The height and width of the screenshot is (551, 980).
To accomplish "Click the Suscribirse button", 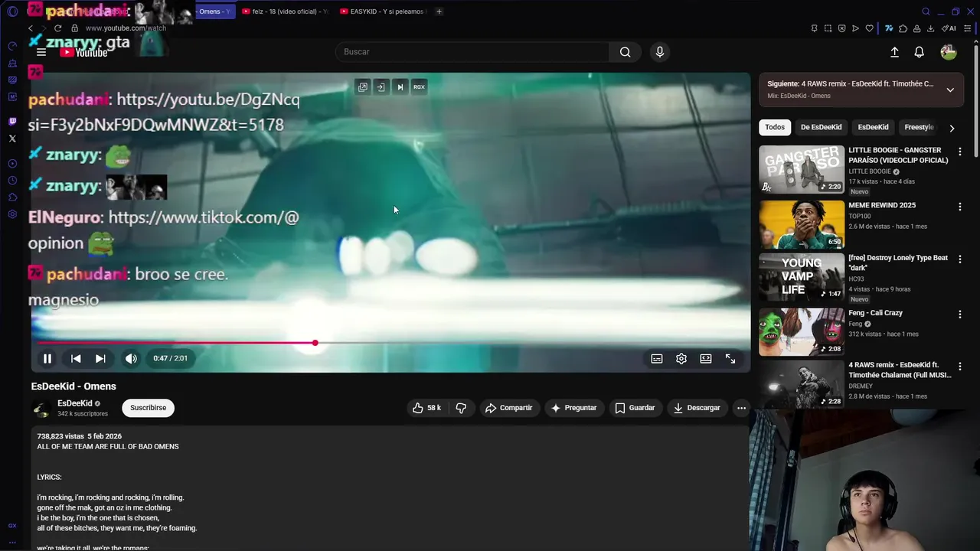I will [148, 408].
